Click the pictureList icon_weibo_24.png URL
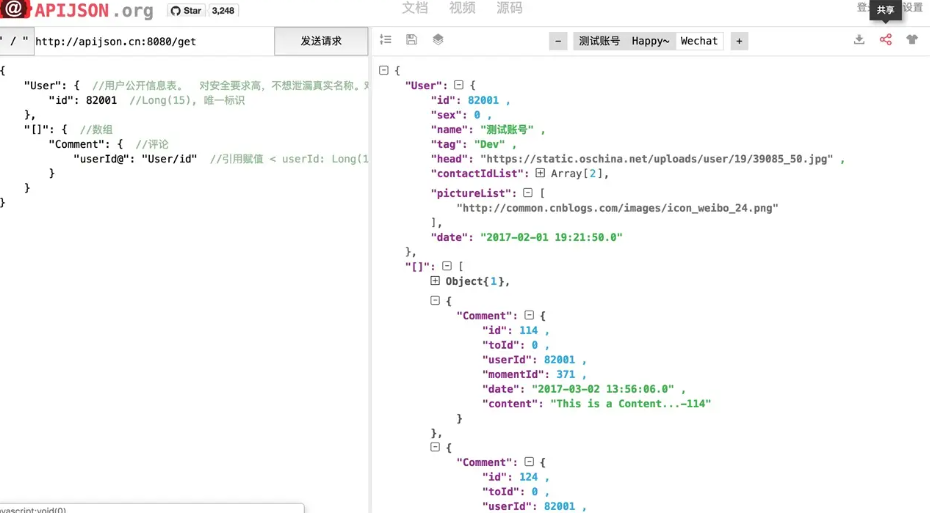The image size is (930, 513). [617, 208]
